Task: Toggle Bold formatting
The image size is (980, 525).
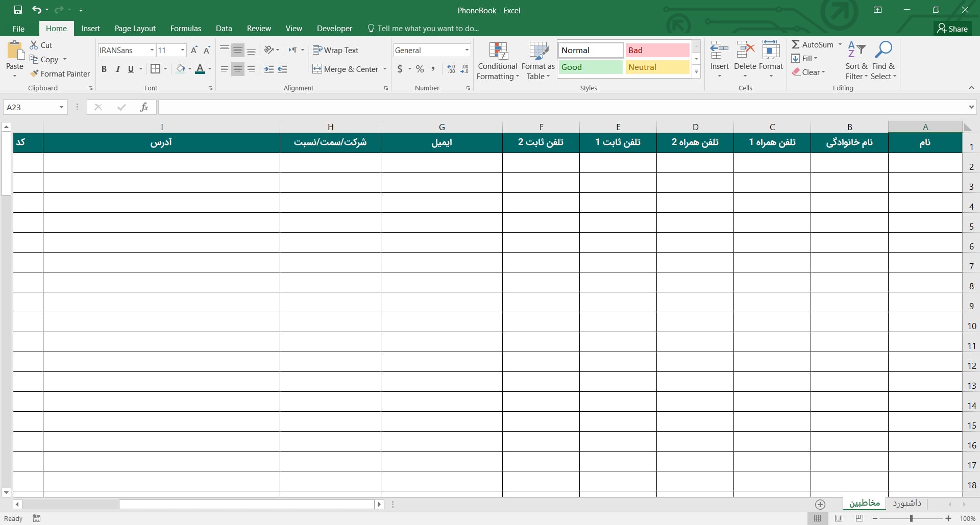Action: [104, 69]
